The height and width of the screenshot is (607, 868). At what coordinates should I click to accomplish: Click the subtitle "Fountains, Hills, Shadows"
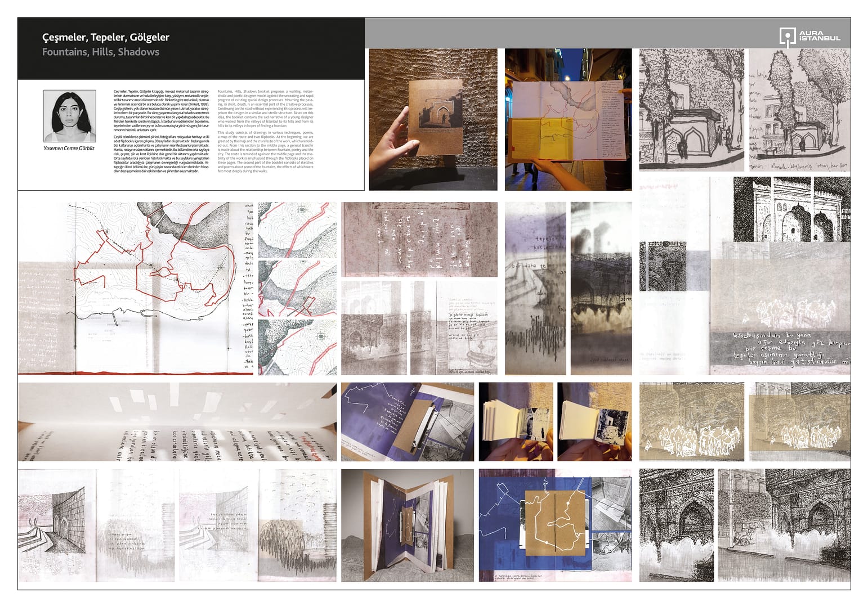click(101, 52)
